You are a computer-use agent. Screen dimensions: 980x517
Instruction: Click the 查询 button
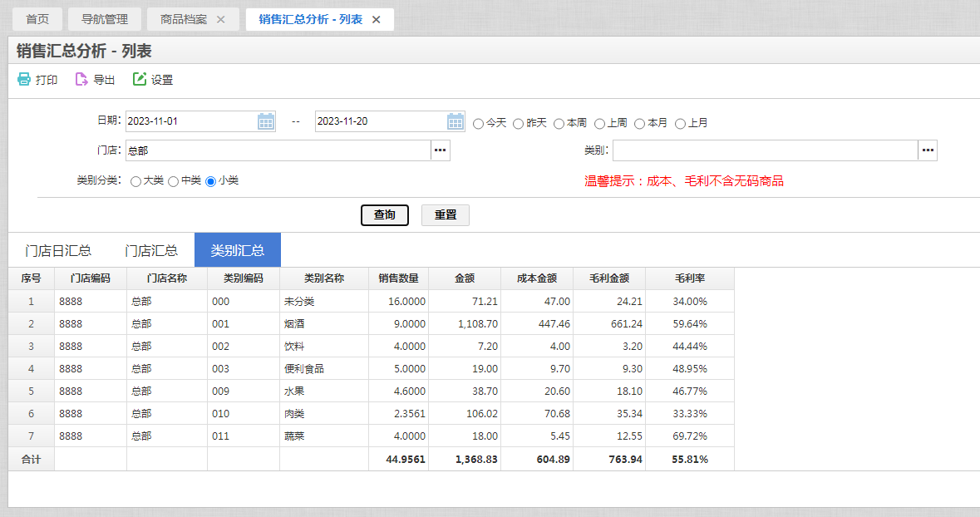coord(384,215)
